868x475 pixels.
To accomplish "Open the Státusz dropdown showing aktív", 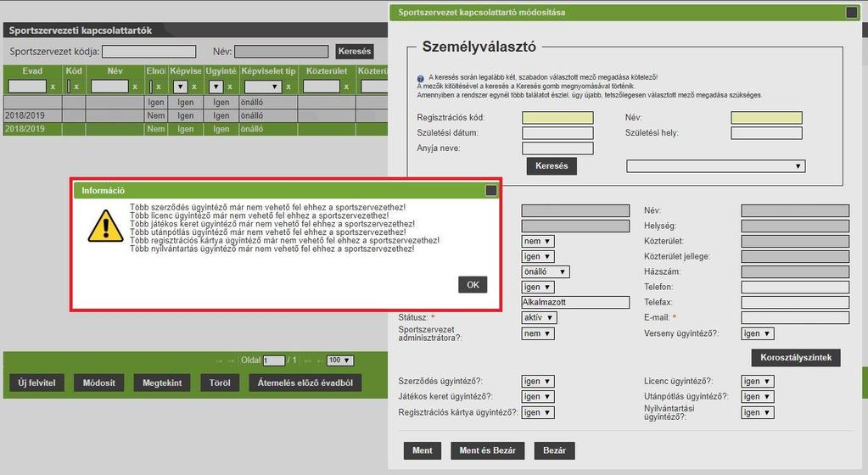I will click(539, 318).
